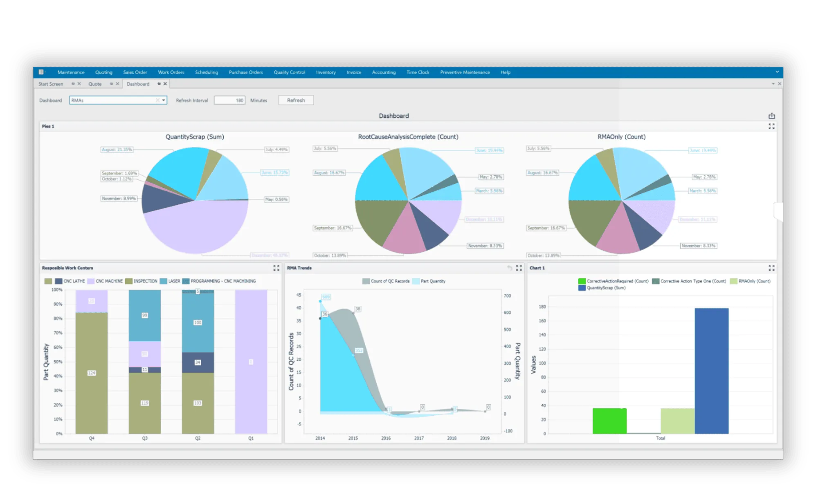This screenshot has width=818, height=504.
Task: Click the Refresh button
Action: coord(296,100)
